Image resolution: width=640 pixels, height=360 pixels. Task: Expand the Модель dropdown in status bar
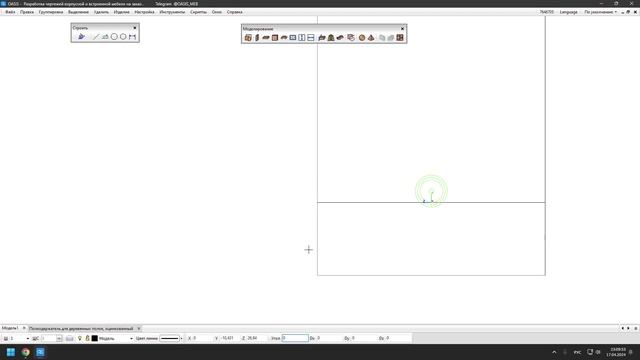[x=131, y=338]
